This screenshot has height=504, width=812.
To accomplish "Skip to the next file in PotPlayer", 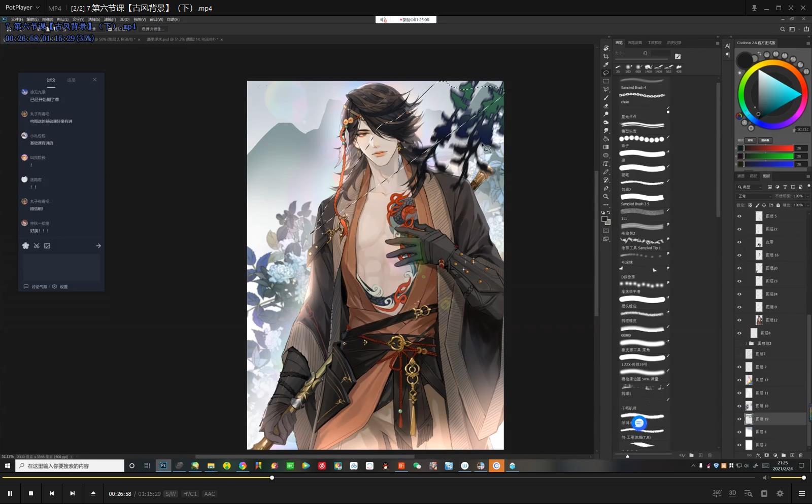I will pyautogui.click(x=73, y=493).
